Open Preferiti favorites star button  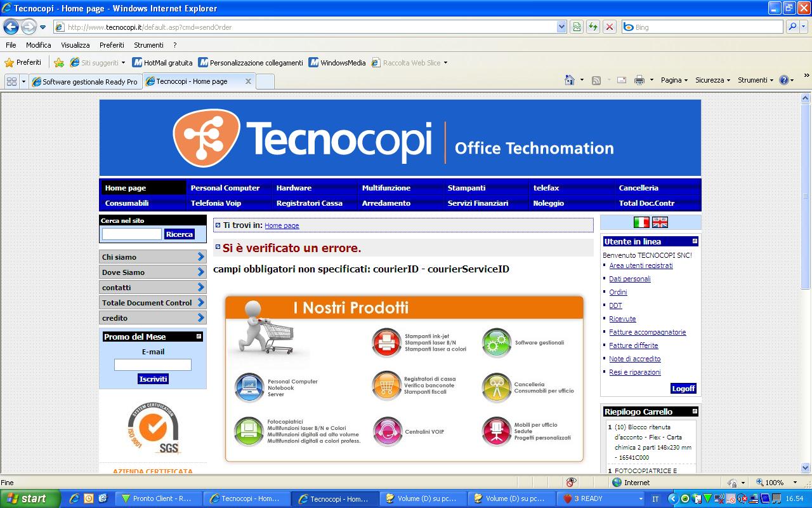pos(23,62)
